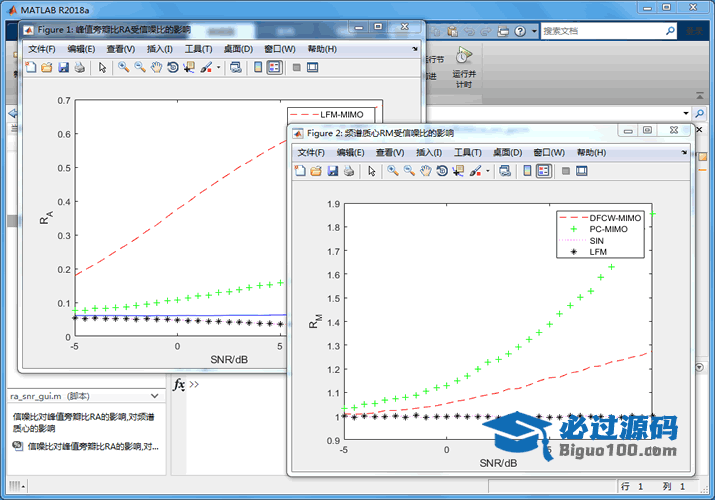Viewport: 715px width, 500px height.
Task: Open 窗口(W) menu in Figure 2
Action: pos(549,153)
